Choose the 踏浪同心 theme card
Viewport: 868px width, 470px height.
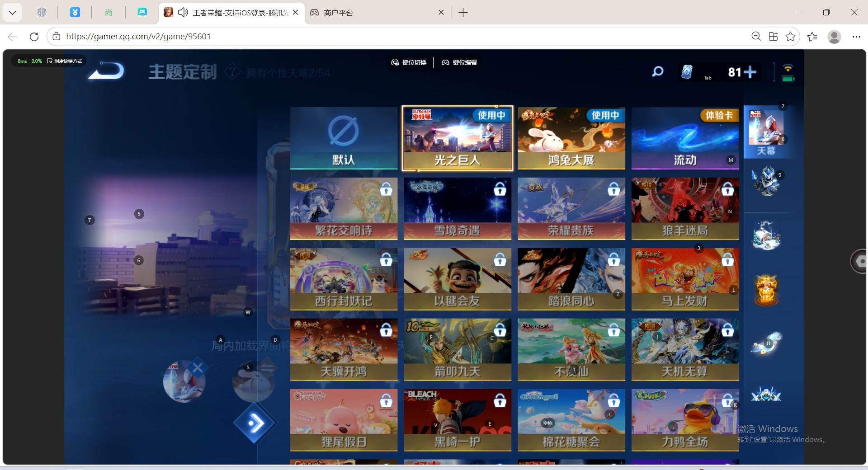point(571,279)
